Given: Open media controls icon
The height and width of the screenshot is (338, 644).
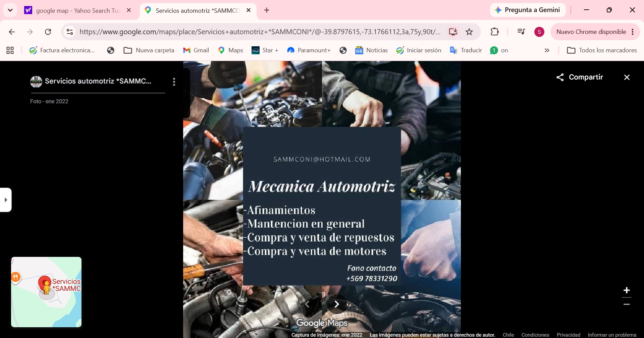Looking at the screenshot, I should pos(521,32).
